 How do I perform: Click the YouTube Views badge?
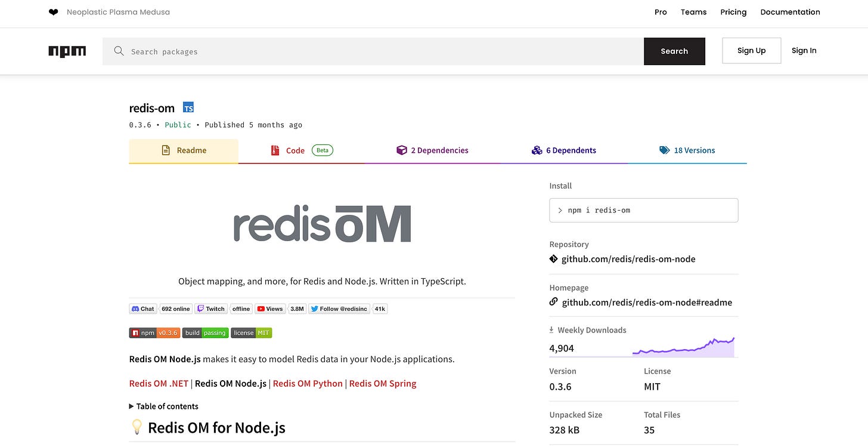[270, 309]
